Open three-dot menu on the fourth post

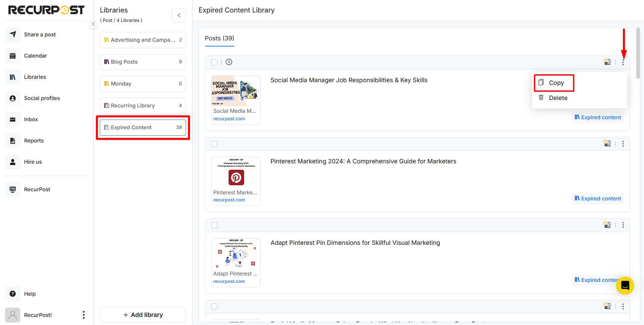pyautogui.click(x=623, y=306)
